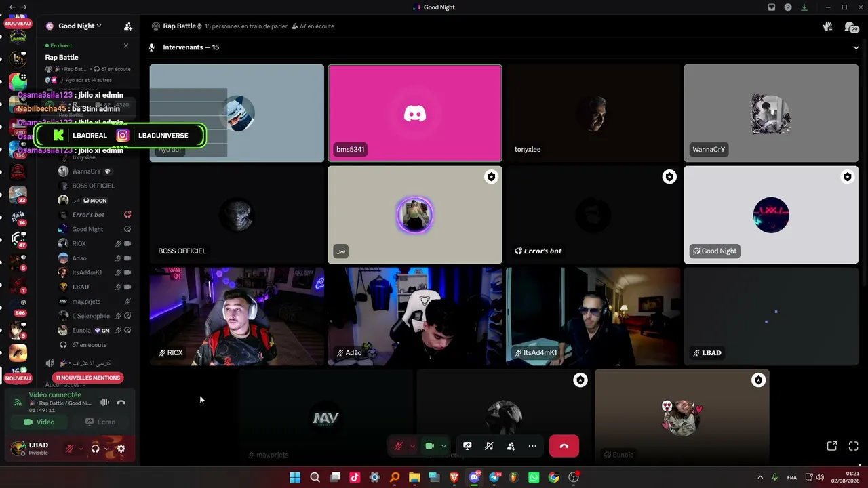This screenshot has width=868, height=488.
Task: Raise hand with the request-to-speak icon
Action: point(828,26)
